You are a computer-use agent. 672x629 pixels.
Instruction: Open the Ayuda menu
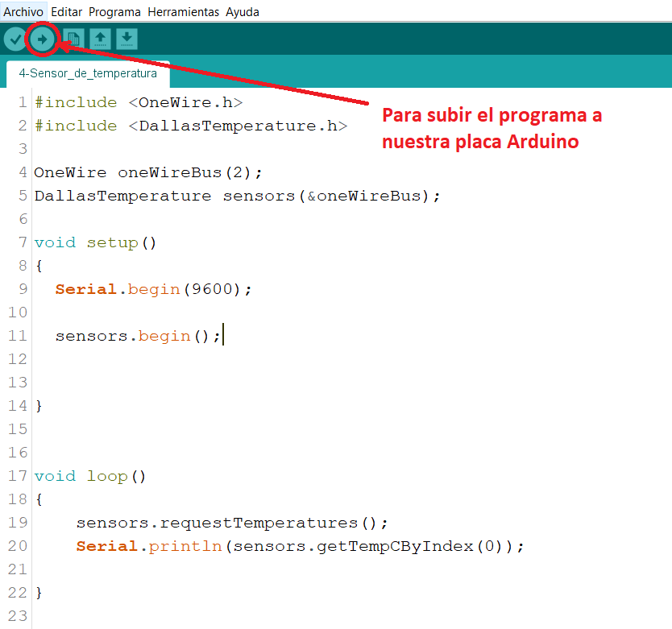(242, 12)
